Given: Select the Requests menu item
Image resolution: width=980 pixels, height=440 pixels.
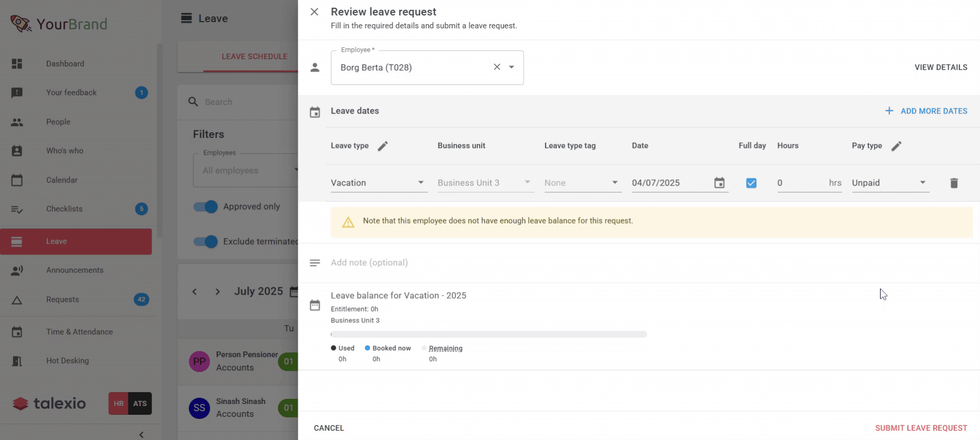Looking at the screenshot, I should (76, 300).
